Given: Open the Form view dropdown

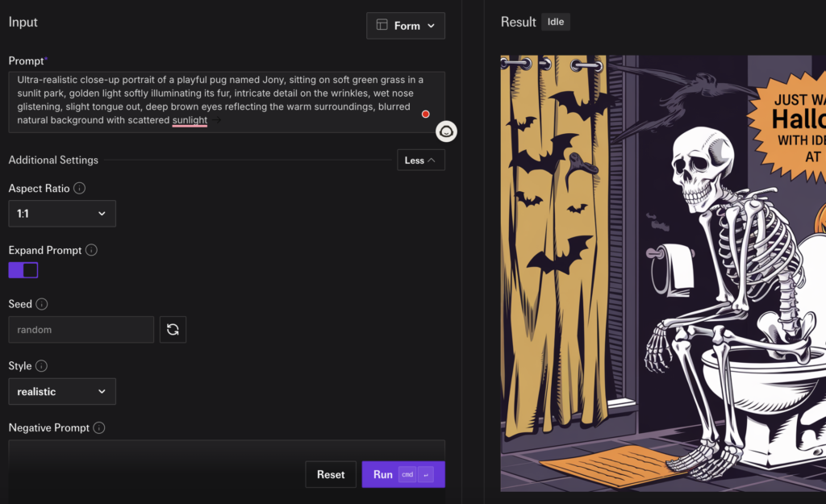Looking at the screenshot, I should [x=405, y=26].
